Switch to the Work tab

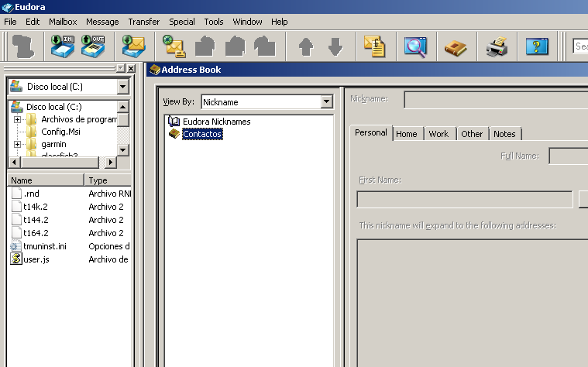pos(438,134)
